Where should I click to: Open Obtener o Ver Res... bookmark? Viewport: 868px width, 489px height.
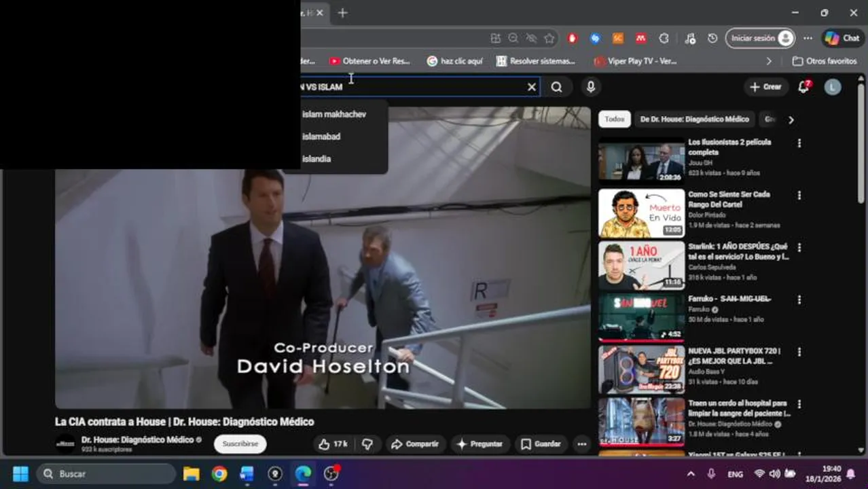370,61
